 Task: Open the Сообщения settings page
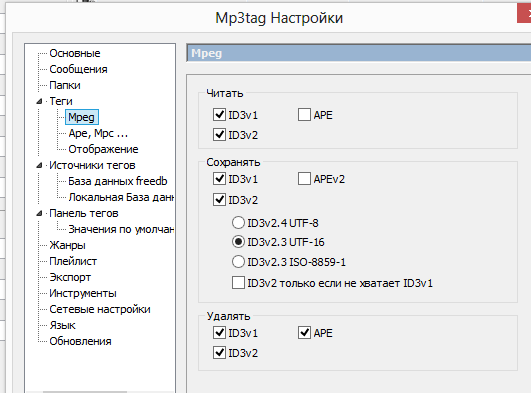point(78,69)
